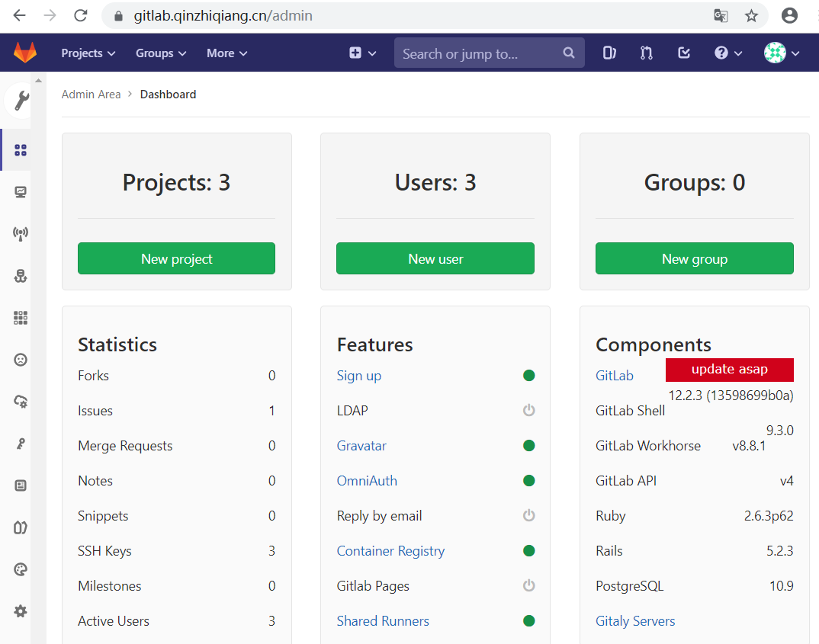Image resolution: width=819 pixels, height=644 pixels.
Task: Open the System Hooks anchor sidebar icon
Action: [x=21, y=276]
